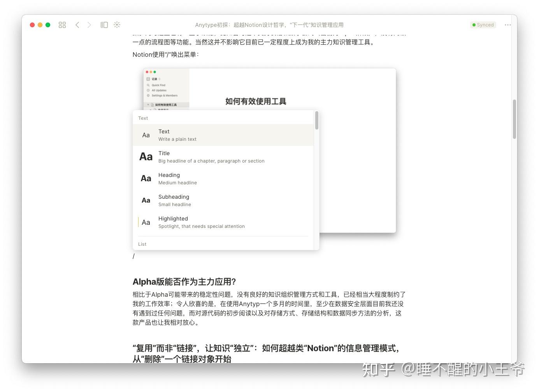
Task: Click the yellow minimize window button
Action: tap(40, 25)
